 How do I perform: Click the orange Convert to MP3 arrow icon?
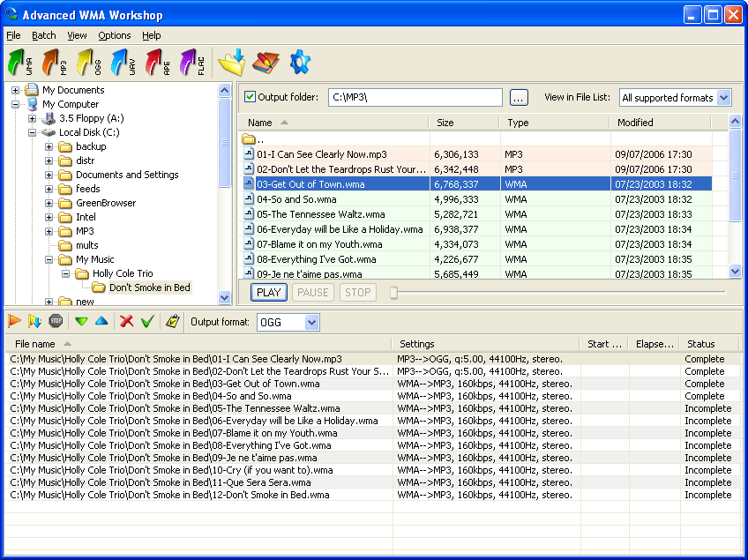pos(55,63)
